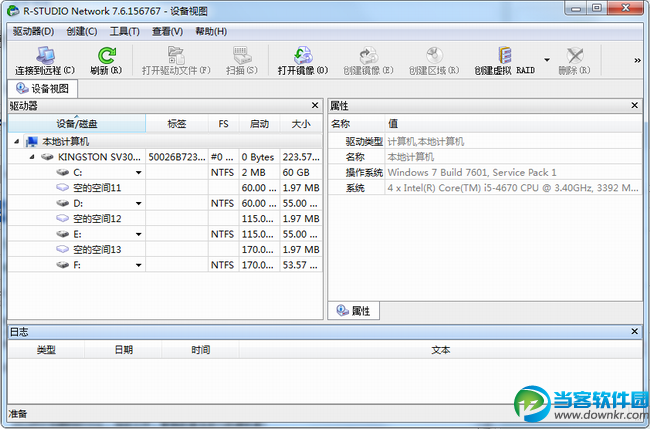Viewport: 650px width, 429px height.
Task: Click the 文本 column header in the log
Action: point(440,350)
